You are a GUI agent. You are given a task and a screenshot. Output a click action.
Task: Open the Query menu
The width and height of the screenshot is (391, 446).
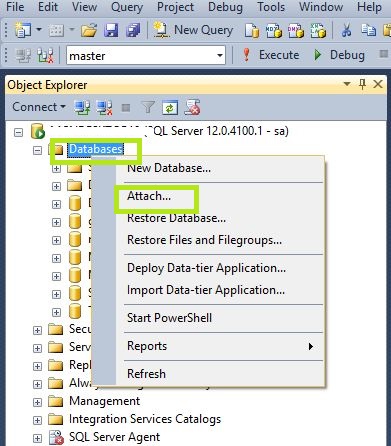127,7
